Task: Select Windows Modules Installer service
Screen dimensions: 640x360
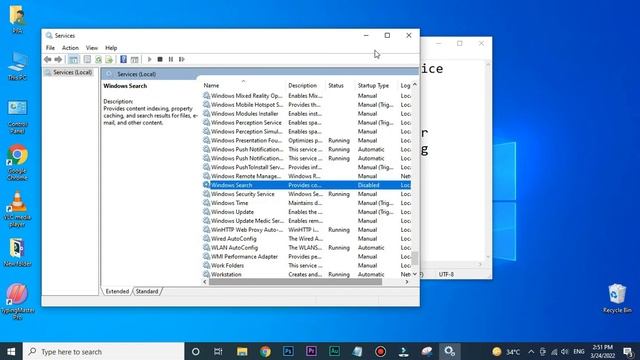Action: (307, 113)
